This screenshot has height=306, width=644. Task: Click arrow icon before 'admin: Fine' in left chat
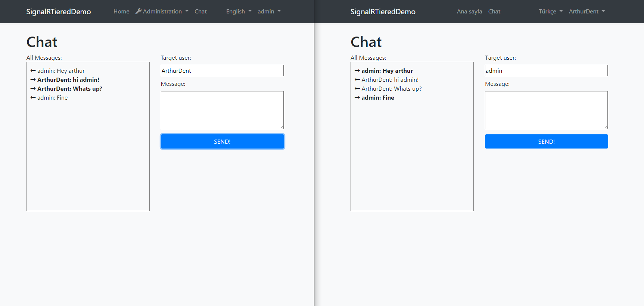pos(33,97)
